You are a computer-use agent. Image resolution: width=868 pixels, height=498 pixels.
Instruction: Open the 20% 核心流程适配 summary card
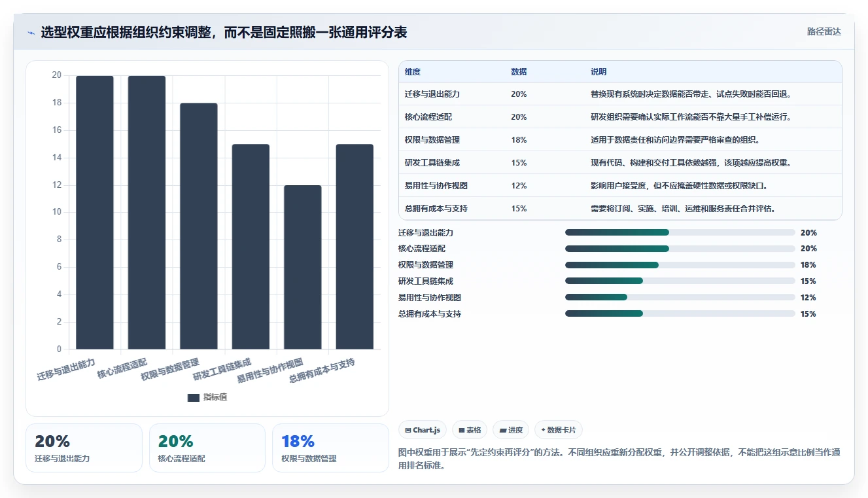207,448
